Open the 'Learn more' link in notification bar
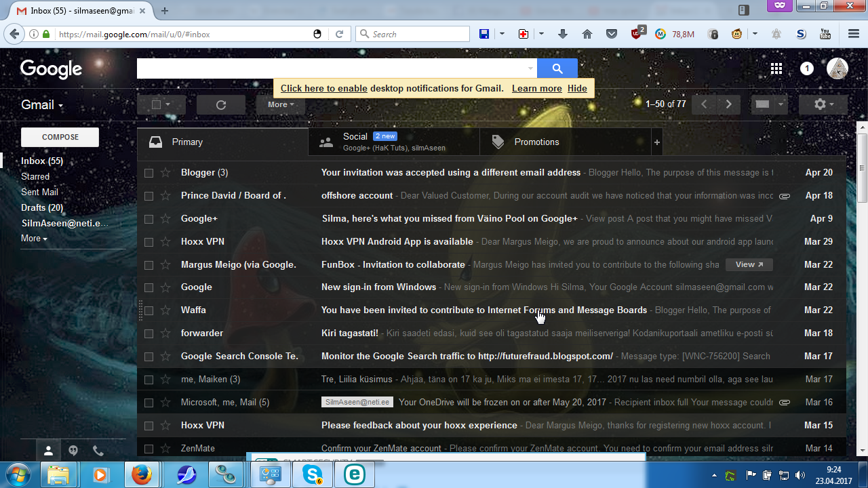Image resolution: width=868 pixels, height=488 pixels. point(537,88)
